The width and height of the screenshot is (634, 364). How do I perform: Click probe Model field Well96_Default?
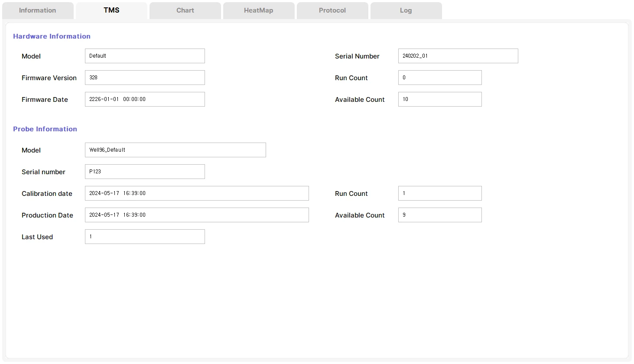[176, 150]
